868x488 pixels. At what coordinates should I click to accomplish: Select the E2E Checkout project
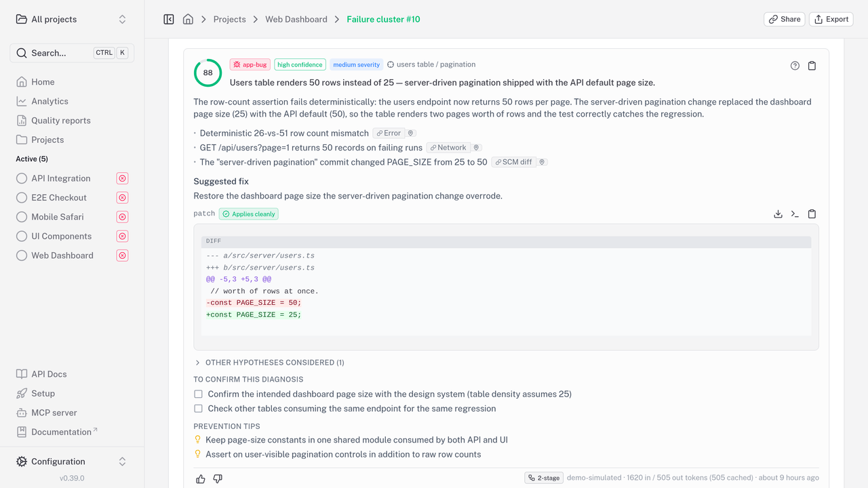click(59, 198)
